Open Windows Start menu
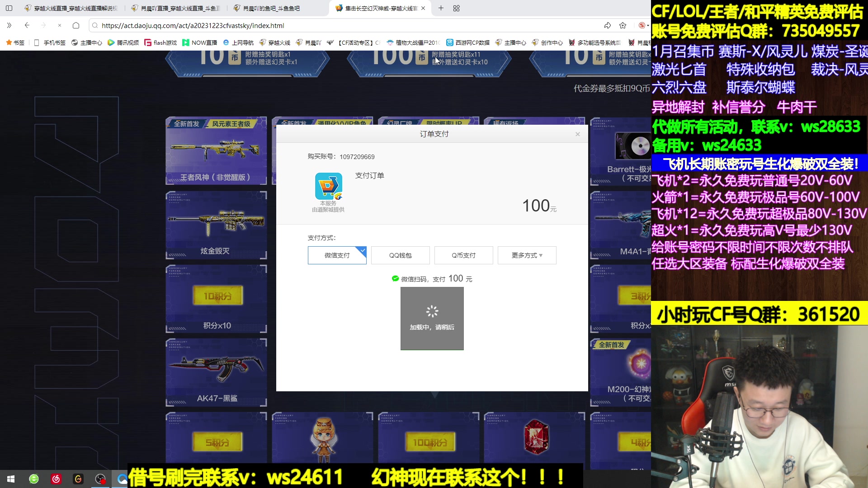Image resolution: width=868 pixels, height=488 pixels. (x=11, y=479)
